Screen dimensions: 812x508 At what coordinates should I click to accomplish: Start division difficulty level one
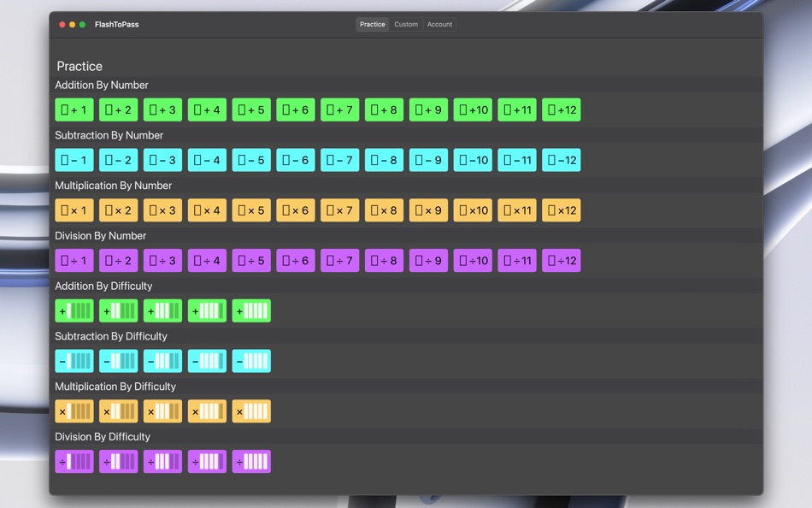[74, 462]
